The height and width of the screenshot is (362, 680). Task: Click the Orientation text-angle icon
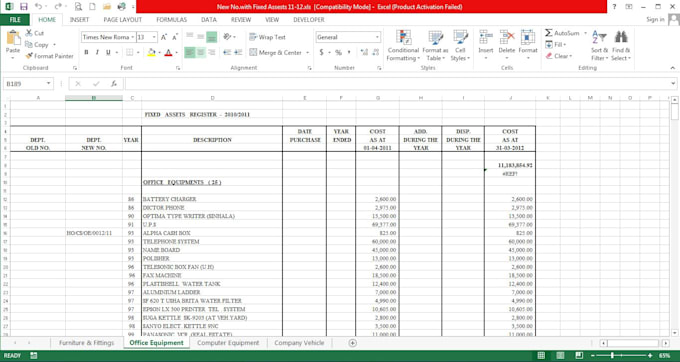227,37
